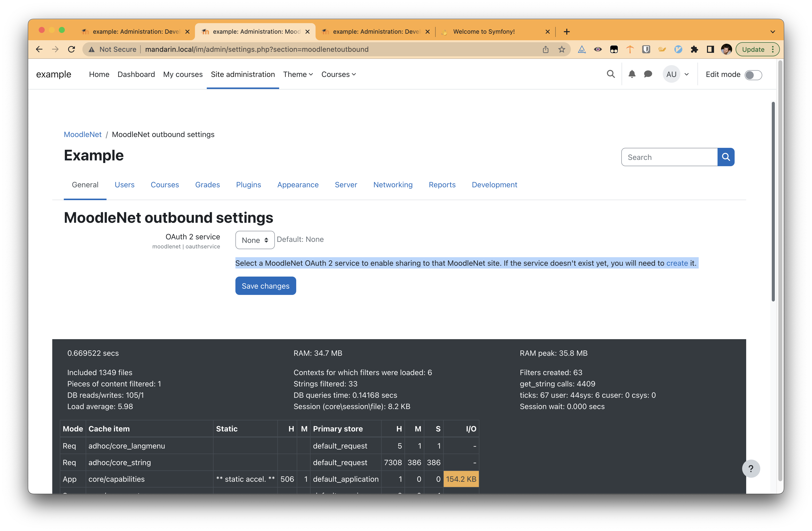The height and width of the screenshot is (531, 812).
Task: Open a new browser tab with plus icon
Action: click(567, 31)
